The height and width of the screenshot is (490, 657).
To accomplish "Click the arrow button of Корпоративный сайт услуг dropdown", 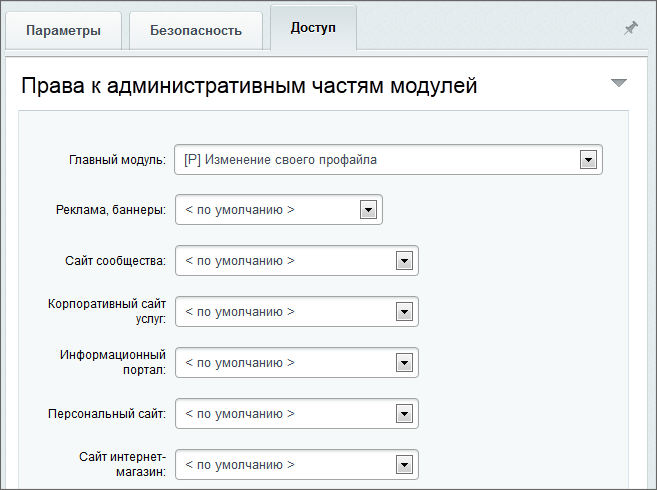I will tap(403, 312).
